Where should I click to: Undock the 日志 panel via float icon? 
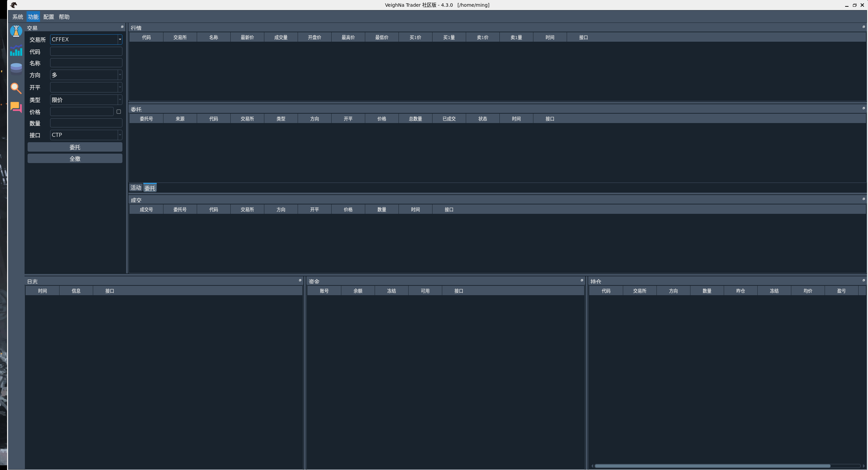[300, 280]
